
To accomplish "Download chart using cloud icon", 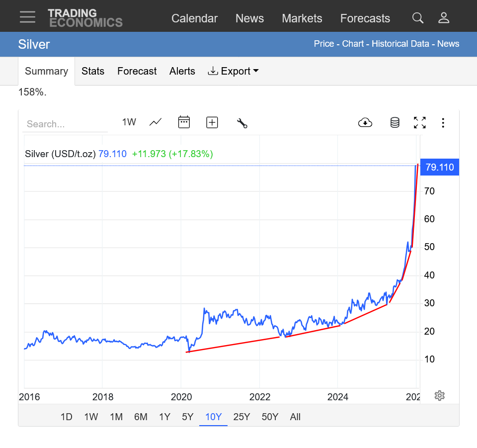I will 365,123.
